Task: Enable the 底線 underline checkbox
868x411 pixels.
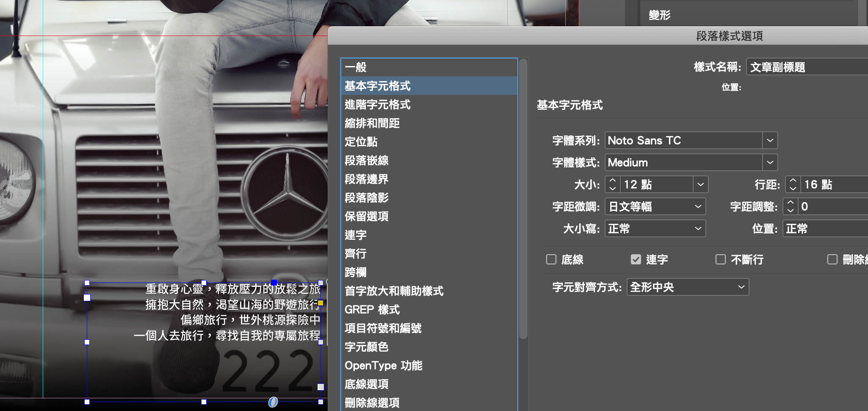Action: click(x=551, y=259)
